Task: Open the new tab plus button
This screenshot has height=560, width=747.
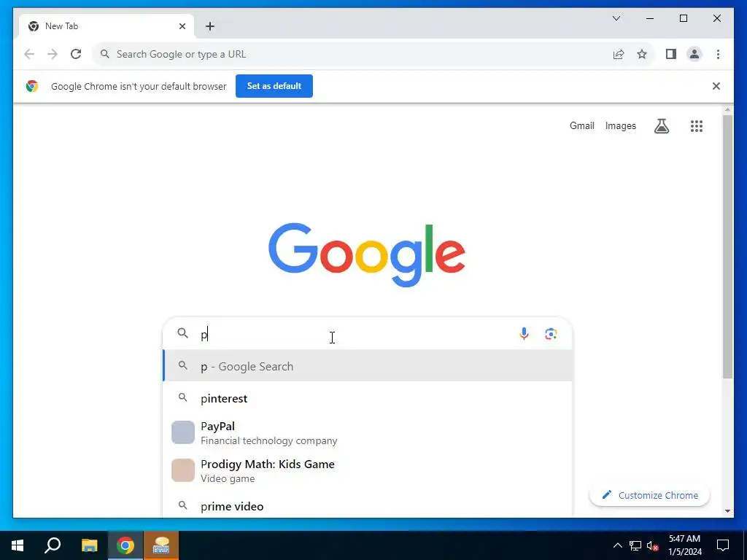Action: click(x=210, y=26)
